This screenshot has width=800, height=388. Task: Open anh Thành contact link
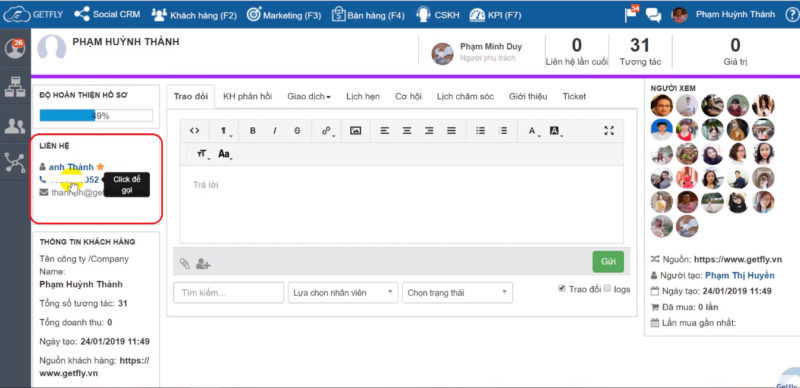coord(71,167)
